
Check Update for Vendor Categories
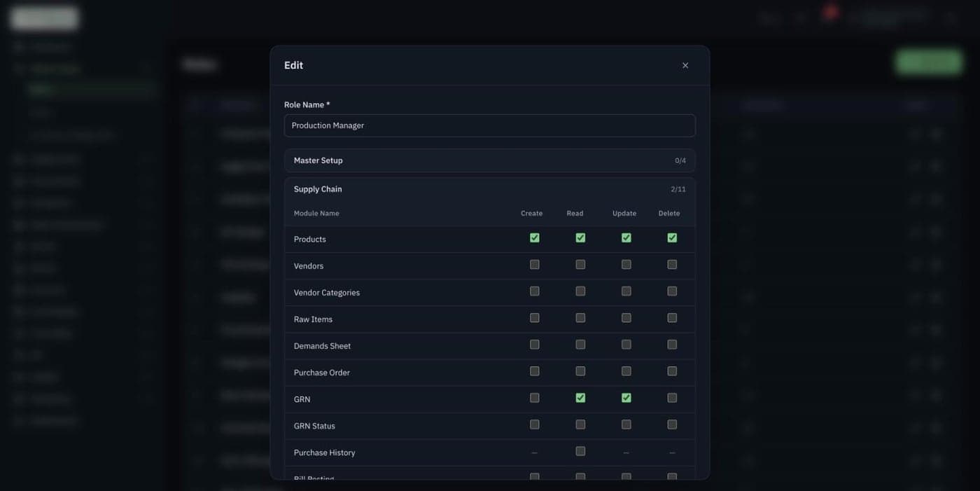pyautogui.click(x=626, y=291)
